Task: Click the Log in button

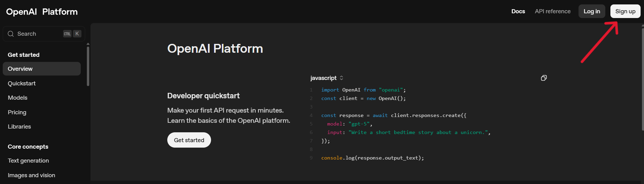Action: click(591, 11)
